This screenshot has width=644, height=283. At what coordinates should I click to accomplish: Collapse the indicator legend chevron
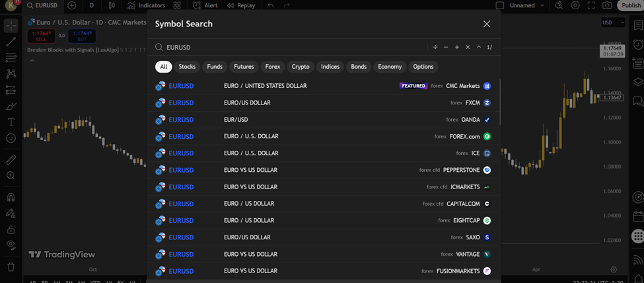(32, 60)
